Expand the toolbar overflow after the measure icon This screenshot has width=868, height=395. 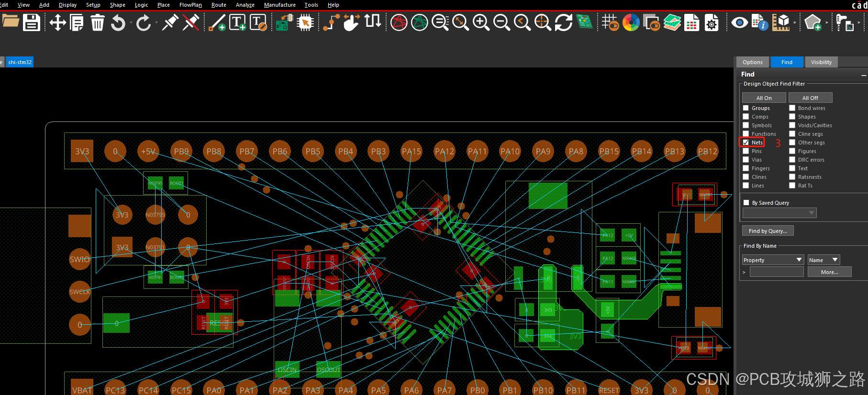[x=794, y=22]
